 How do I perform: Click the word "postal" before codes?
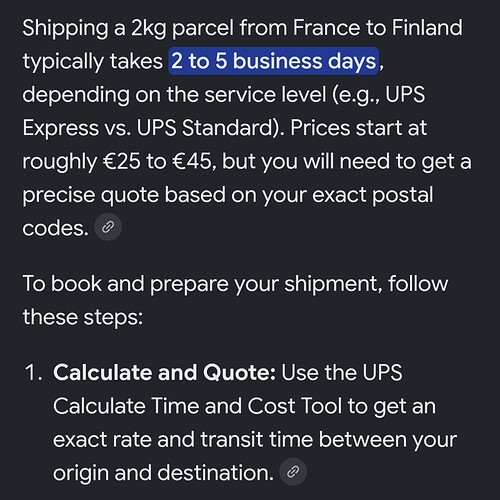[403, 195]
